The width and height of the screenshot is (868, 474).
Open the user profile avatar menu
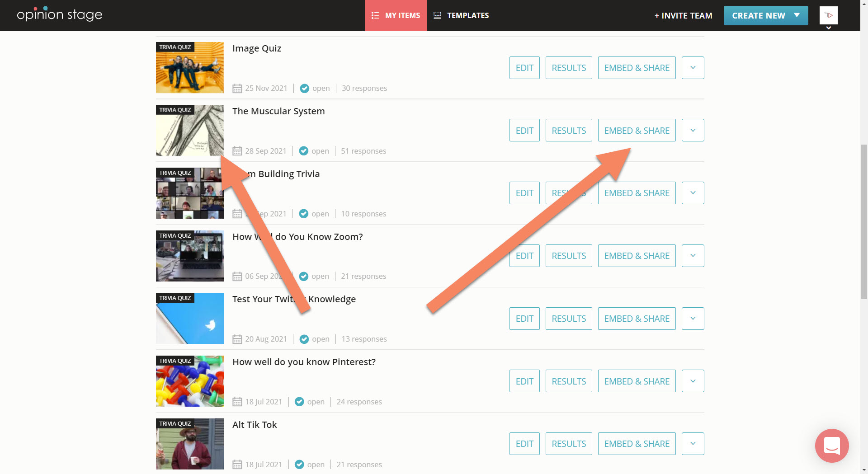coord(828,15)
